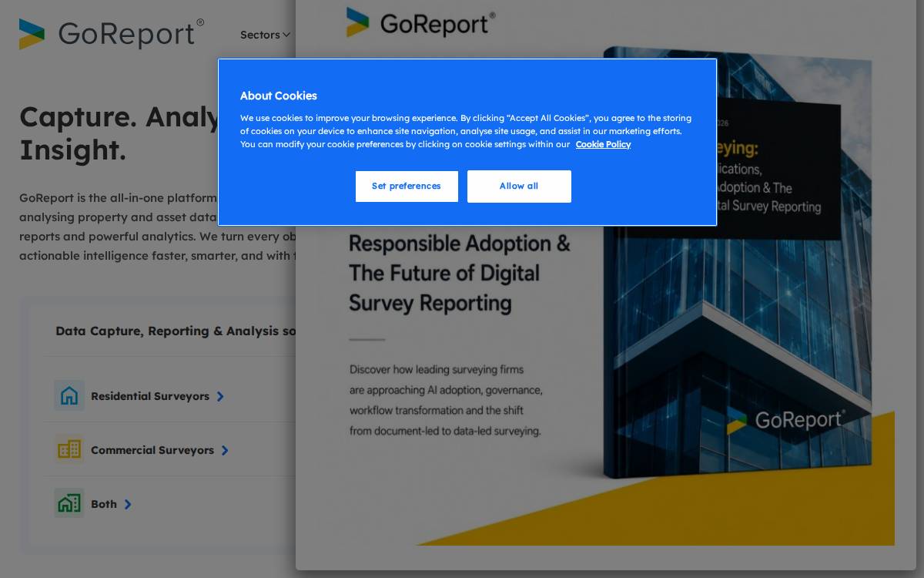
Task: Click the chevron next to Both
Action: 128,504
